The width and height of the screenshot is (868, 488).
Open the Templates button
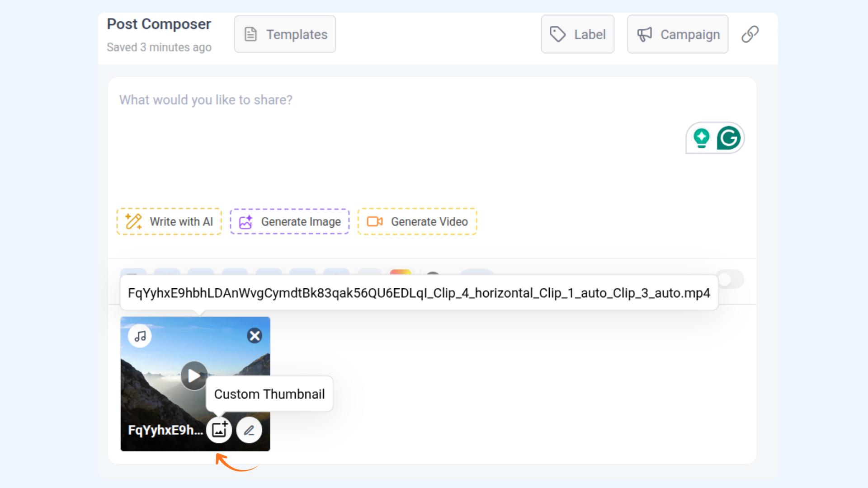tap(285, 34)
